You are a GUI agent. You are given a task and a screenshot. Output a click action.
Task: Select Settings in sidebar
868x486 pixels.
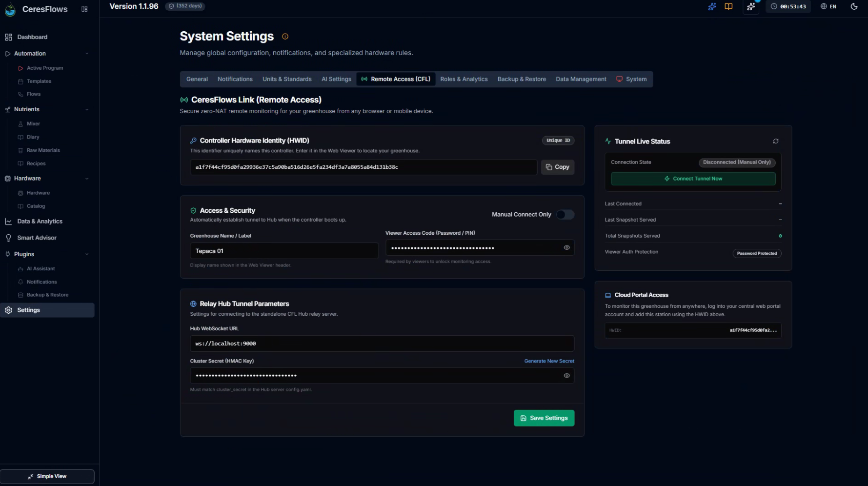click(47, 310)
